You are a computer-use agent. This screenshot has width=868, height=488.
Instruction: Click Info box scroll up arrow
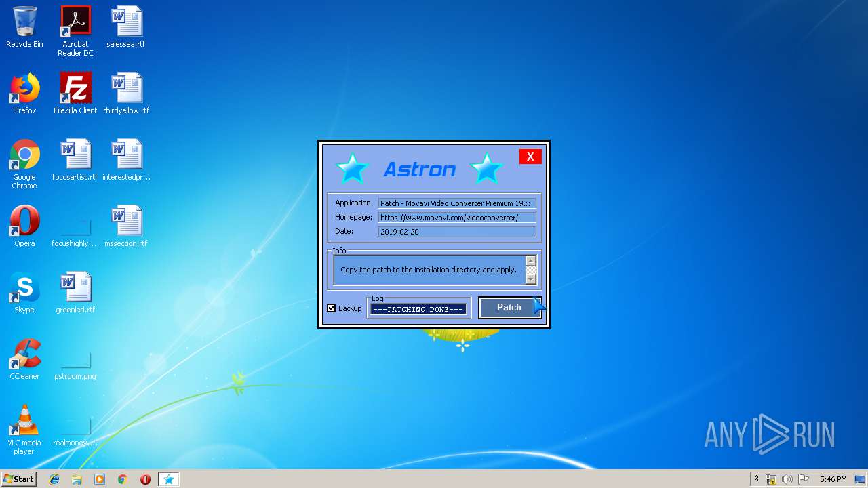pos(531,261)
